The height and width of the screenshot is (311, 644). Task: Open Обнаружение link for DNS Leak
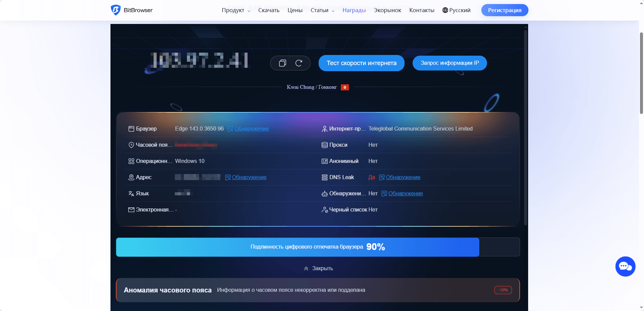point(403,177)
